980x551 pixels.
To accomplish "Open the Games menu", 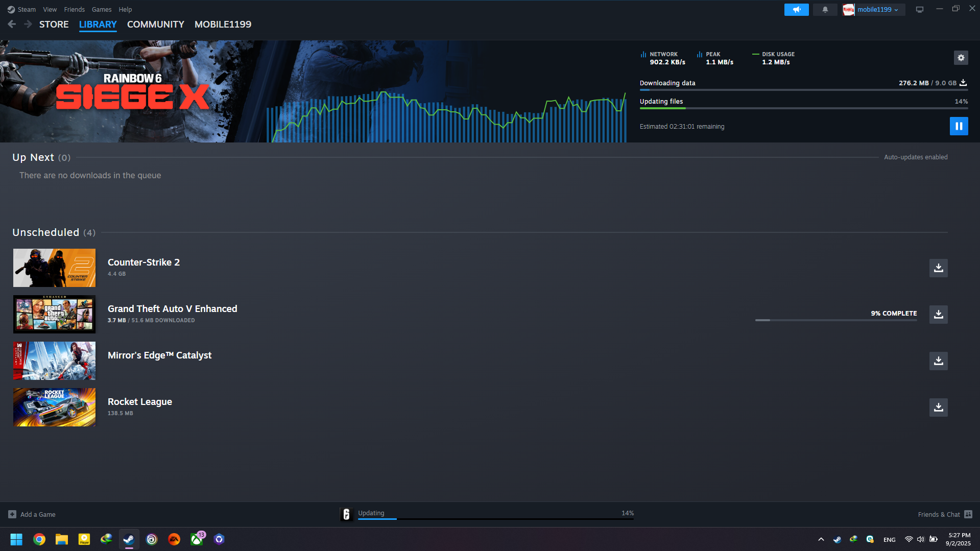I will click(102, 10).
